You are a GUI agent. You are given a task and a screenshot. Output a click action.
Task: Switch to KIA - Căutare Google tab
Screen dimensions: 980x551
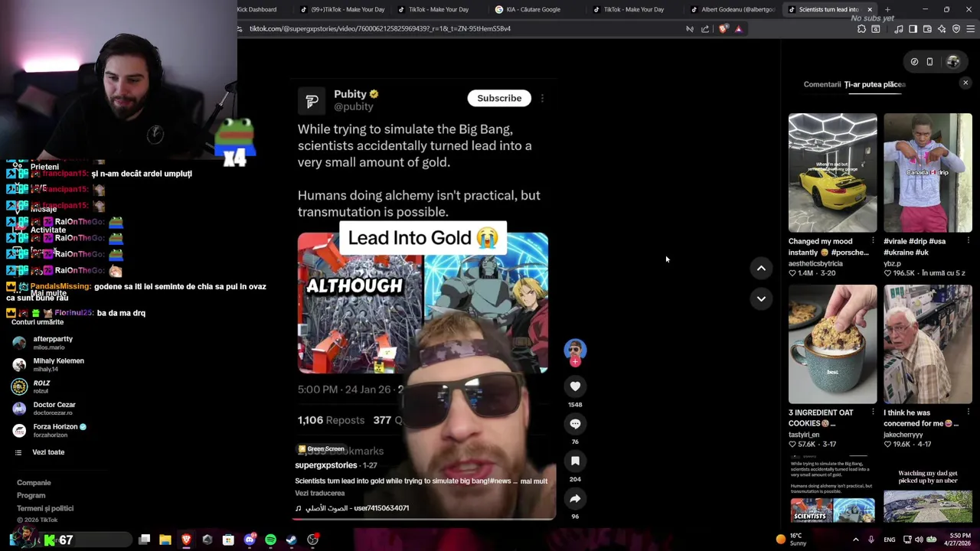click(x=533, y=9)
